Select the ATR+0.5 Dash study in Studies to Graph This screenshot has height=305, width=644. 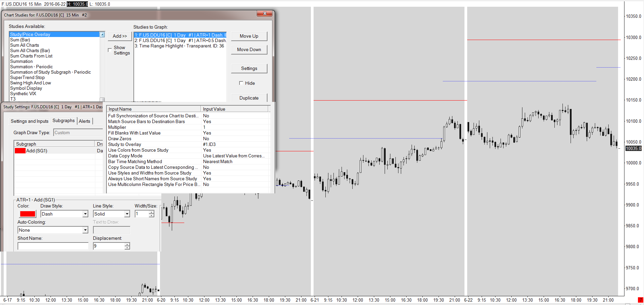(x=180, y=40)
